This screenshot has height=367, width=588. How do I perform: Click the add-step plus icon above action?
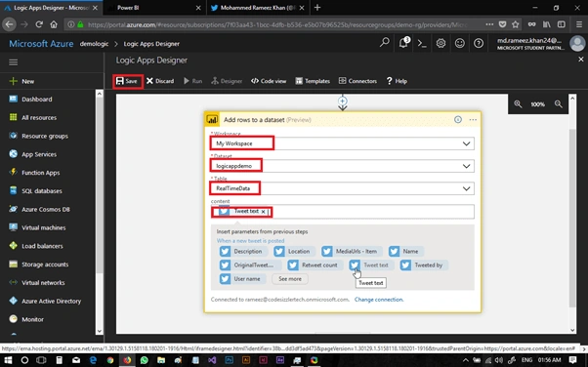(x=343, y=101)
